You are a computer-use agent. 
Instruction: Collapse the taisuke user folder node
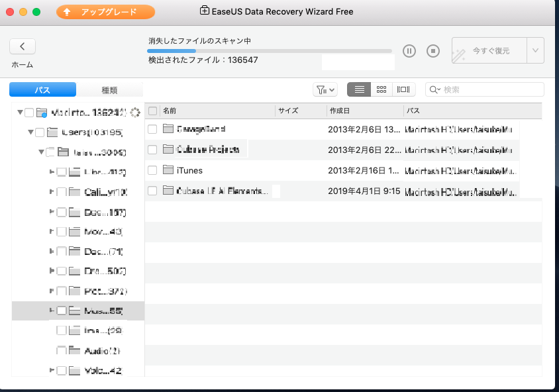[42, 152]
